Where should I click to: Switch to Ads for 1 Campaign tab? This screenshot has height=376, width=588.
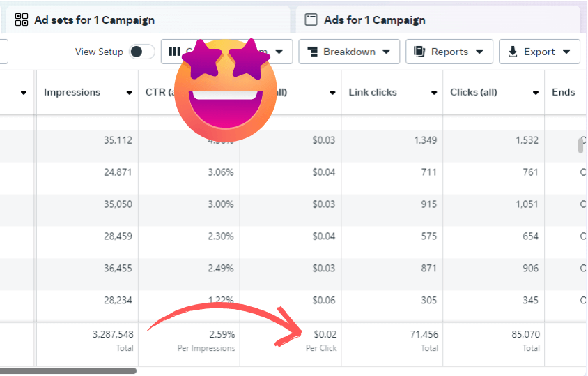pyautogui.click(x=375, y=20)
